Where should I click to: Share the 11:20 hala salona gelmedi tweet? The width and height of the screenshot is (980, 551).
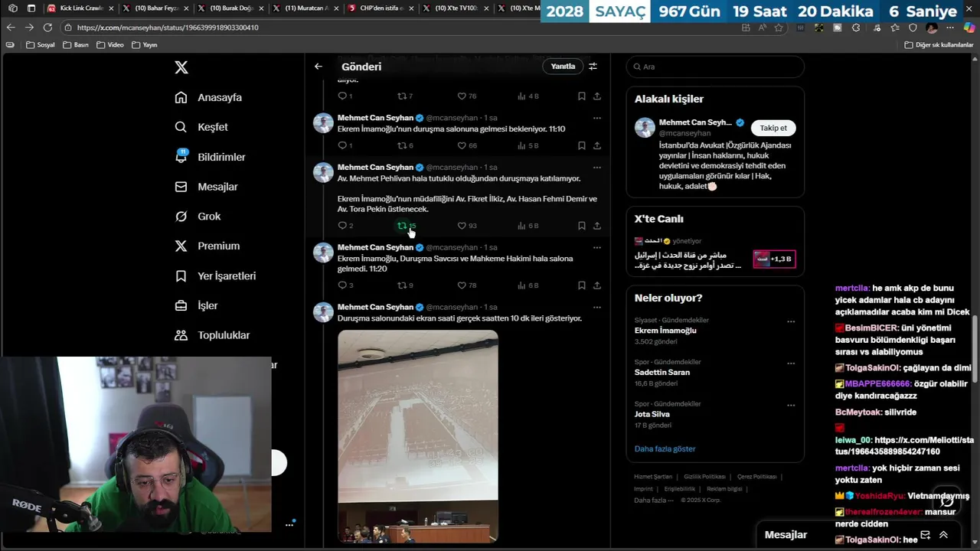click(597, 285)
